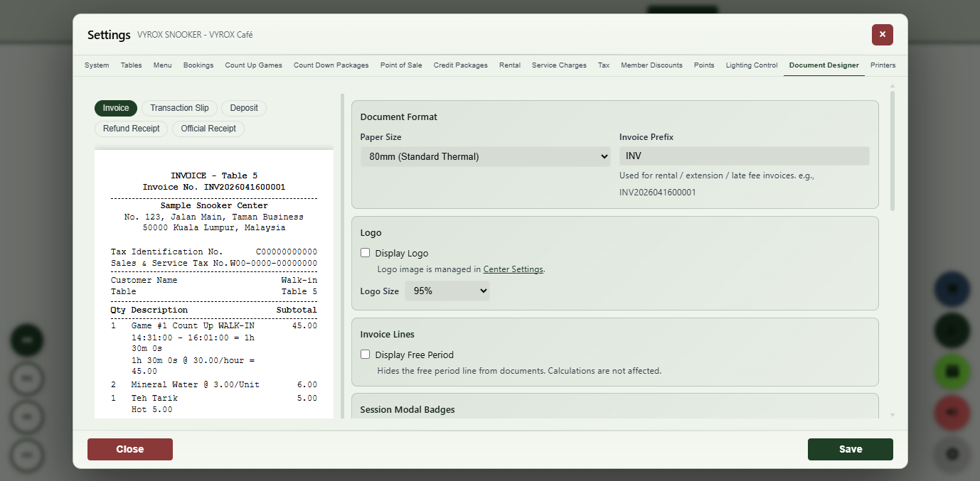
Task: Switch to the System tab
Action: 97,65
